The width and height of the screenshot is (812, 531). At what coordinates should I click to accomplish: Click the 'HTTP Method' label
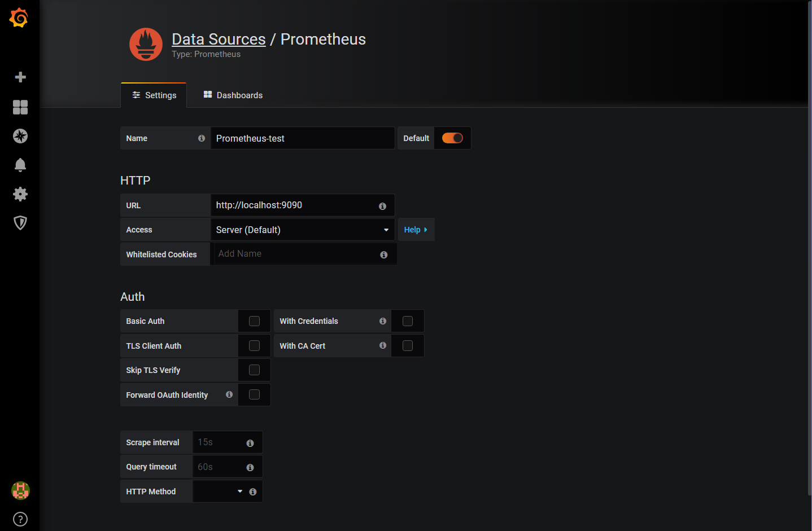(x=151, y=491)
